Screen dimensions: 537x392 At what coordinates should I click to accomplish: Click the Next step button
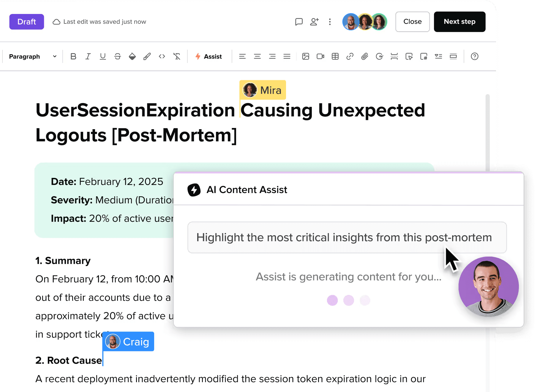tap(459, 22)
